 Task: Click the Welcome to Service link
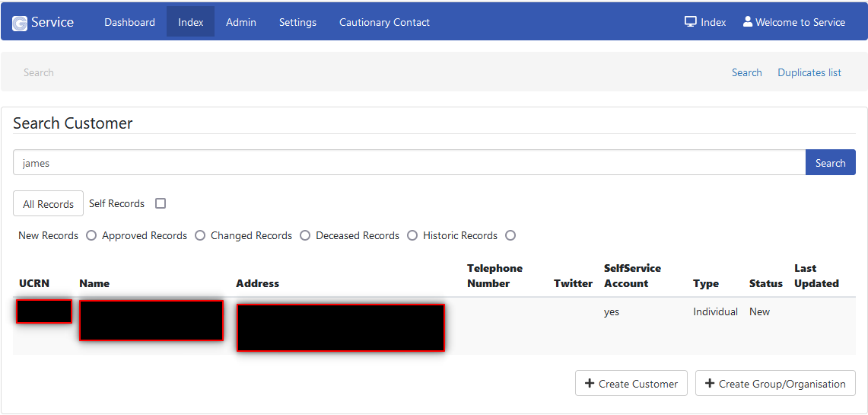[x=793, y=22]
